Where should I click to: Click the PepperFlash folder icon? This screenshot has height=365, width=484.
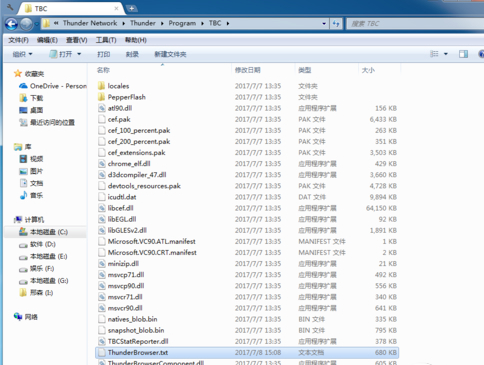pos(102,97)
